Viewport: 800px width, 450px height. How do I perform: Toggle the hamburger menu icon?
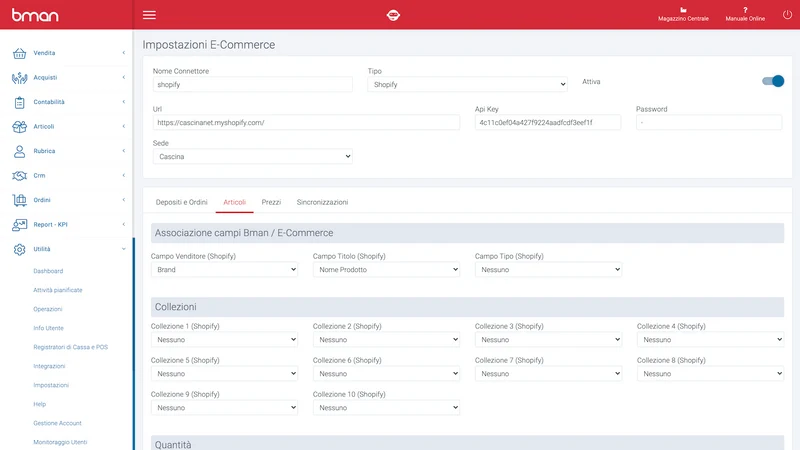coord(149,15)
